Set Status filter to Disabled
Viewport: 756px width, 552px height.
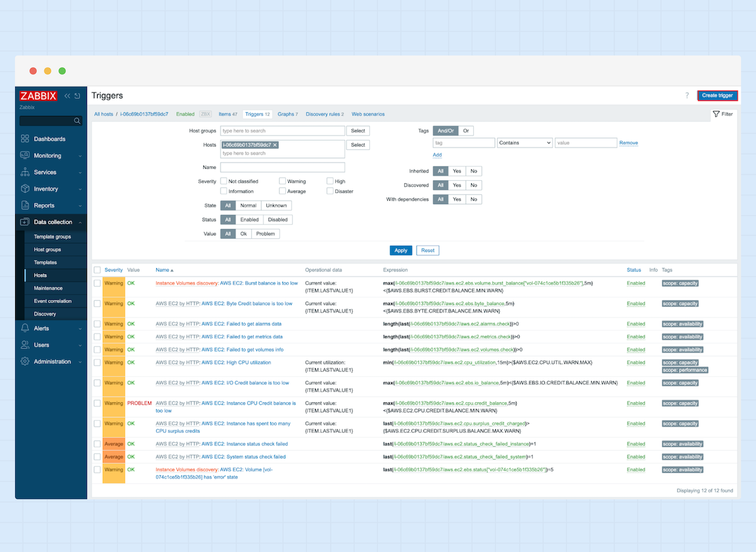point(278,220)
